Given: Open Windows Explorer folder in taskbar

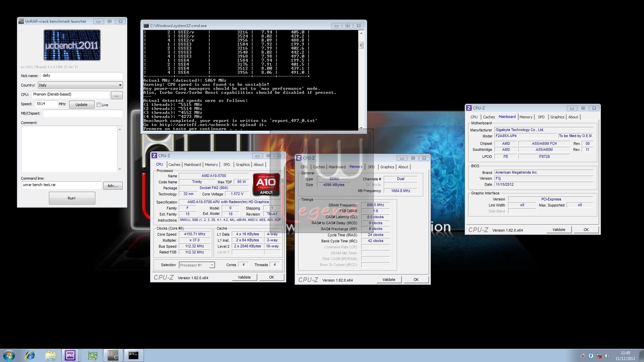Looking at the screenshot, I should tap(51, 355).
